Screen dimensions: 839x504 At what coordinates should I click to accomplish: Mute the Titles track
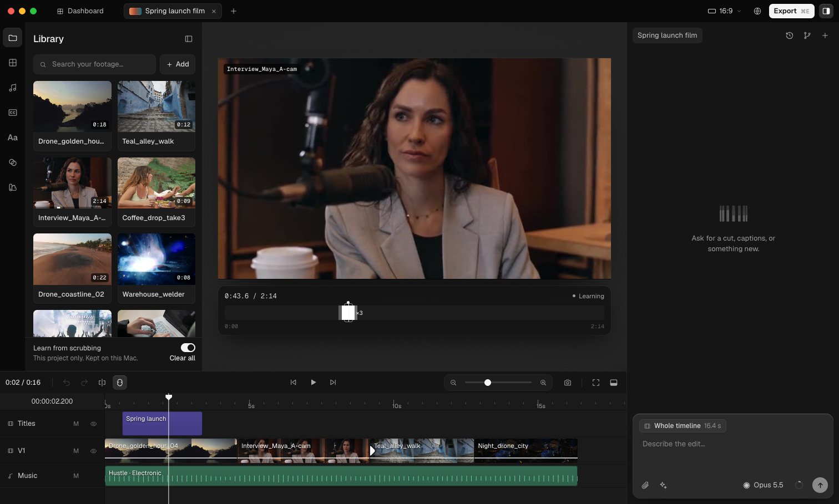click(x=76, y=424)
